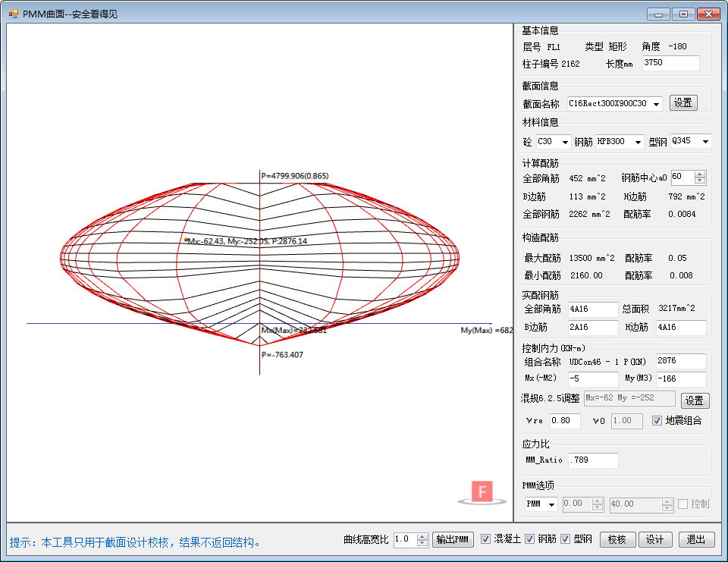Viewport: 728px width, 562px height.
Task: Click the Mx(Max) label near the chart axis
Action: [x=294, y=330]
